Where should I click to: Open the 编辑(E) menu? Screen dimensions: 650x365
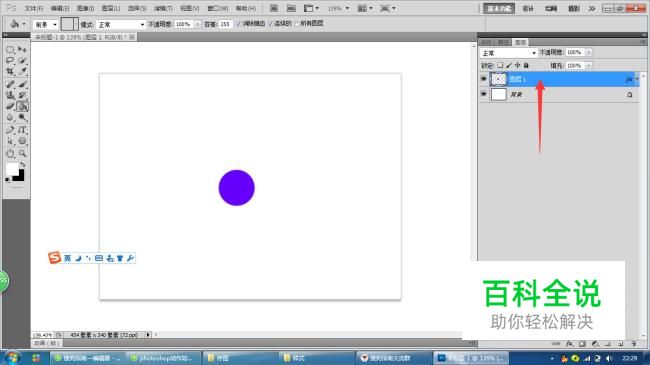(x=60, y=8)
